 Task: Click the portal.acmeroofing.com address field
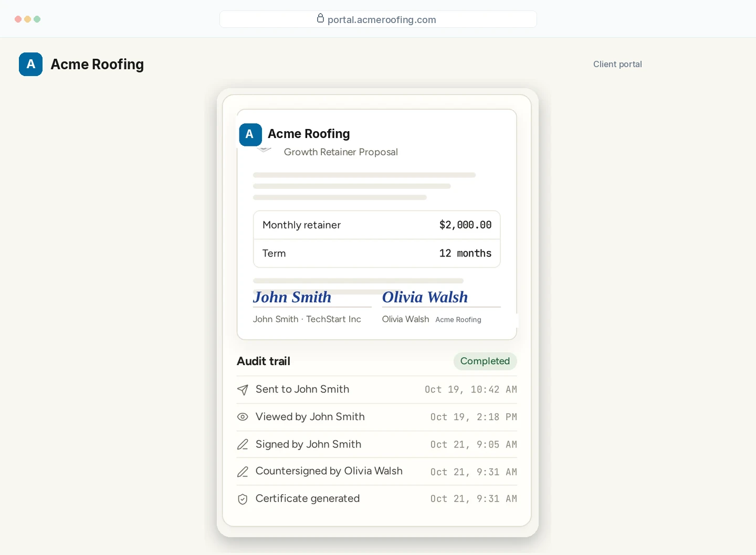tap(378, 19)
